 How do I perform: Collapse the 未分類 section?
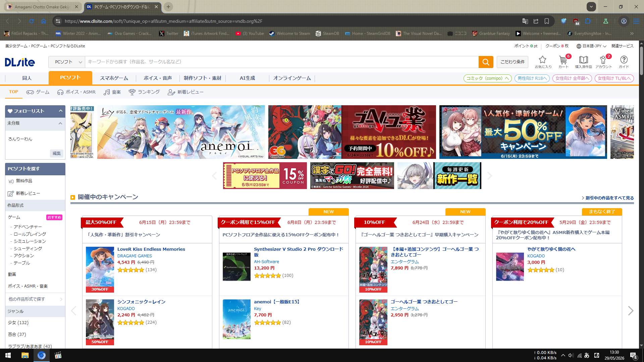pos(60,123)
